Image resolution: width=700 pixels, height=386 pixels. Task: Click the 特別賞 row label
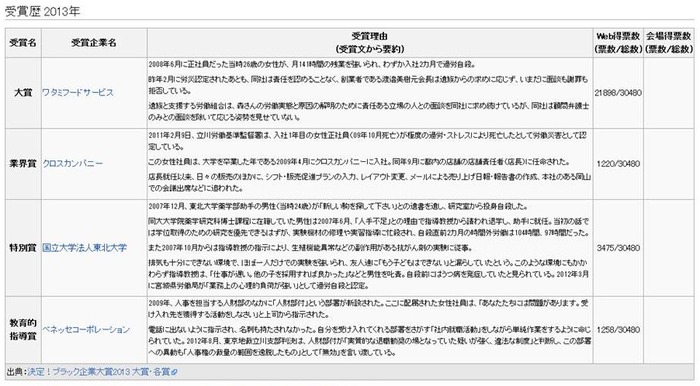pos(23,248)
